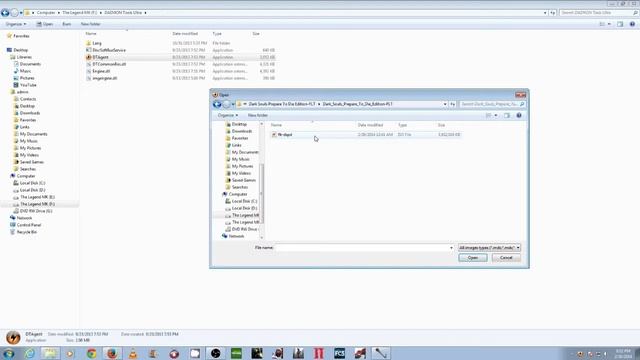Click the dialog tree's vertical scrollbar
Screen dimensions: 640x360
(x=262, y=193)
